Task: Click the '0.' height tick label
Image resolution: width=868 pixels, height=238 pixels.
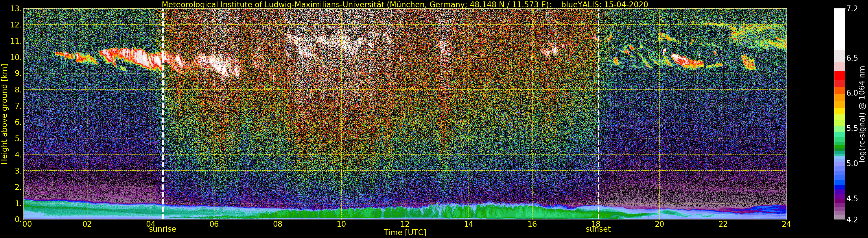Action: coord(18,219)
